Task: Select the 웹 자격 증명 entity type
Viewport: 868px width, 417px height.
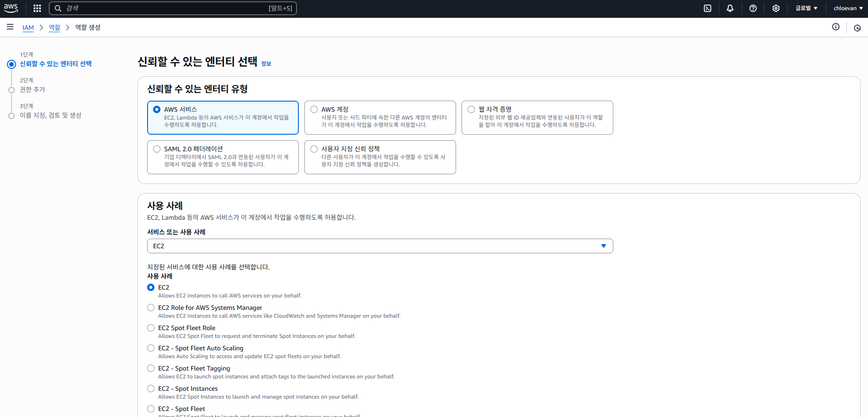Action: coord(537,118)
